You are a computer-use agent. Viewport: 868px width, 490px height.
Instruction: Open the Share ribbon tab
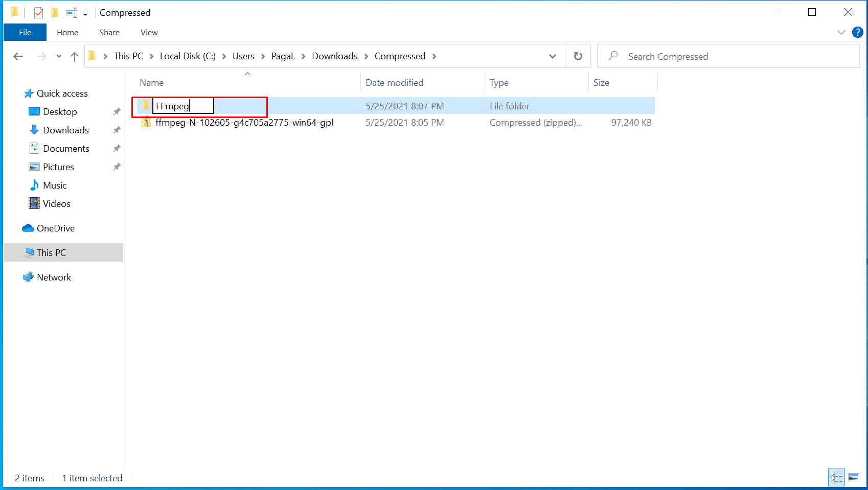pos(109,32)
